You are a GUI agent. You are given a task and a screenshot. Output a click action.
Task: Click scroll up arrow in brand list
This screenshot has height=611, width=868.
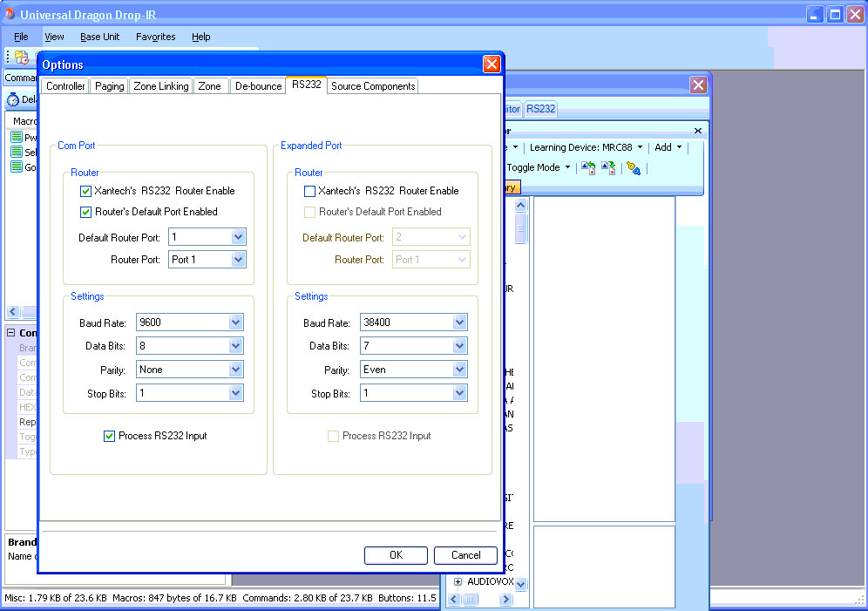[x=520, y=206]
